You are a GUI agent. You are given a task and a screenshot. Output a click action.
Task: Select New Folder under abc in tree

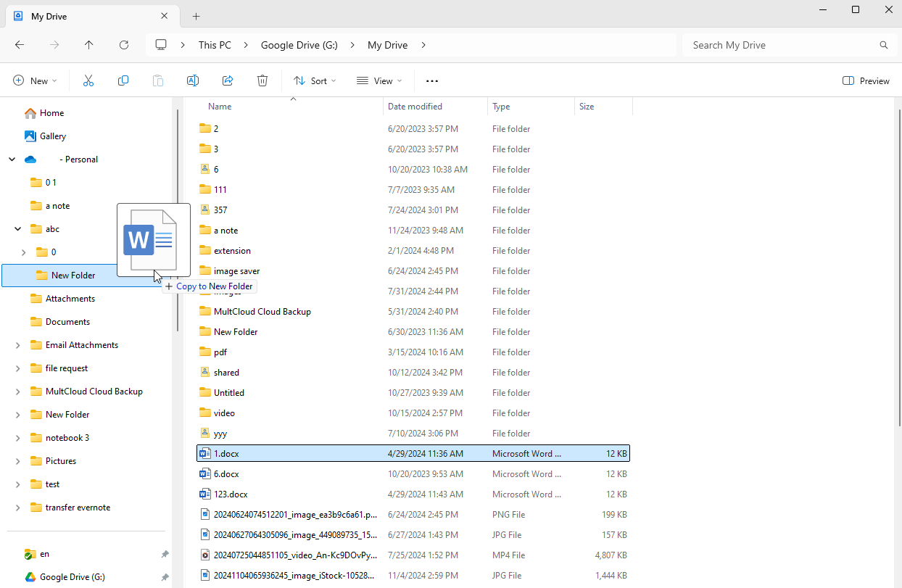[x=87, y=276]
